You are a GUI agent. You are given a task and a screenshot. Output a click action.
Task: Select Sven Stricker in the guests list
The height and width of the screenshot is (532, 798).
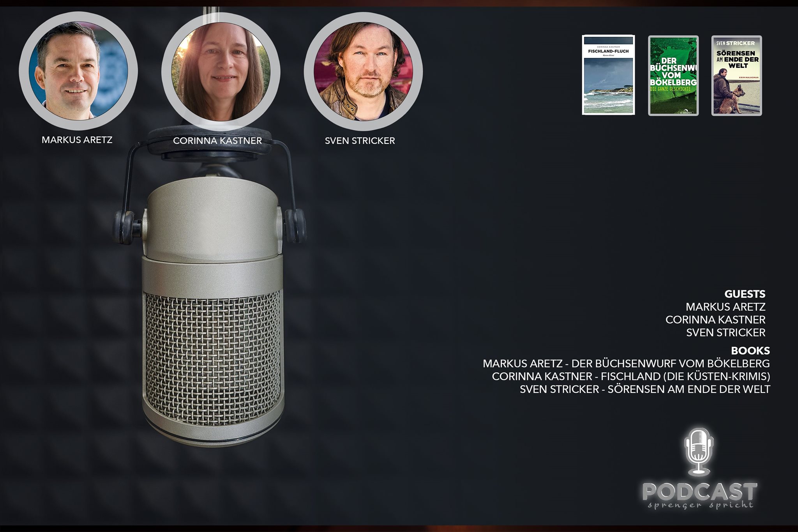point(726,332)
